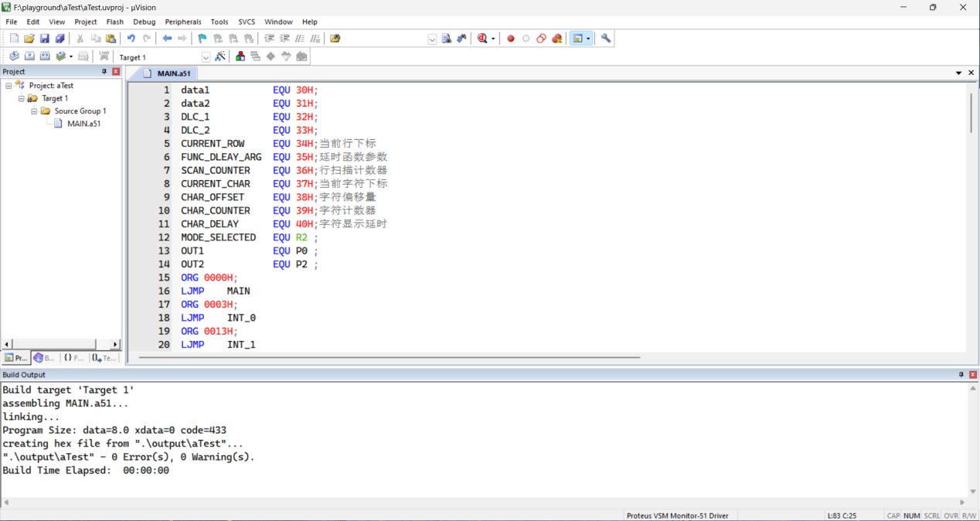
Task: Build the target with the Build icon
Action: tap(29, 56)
